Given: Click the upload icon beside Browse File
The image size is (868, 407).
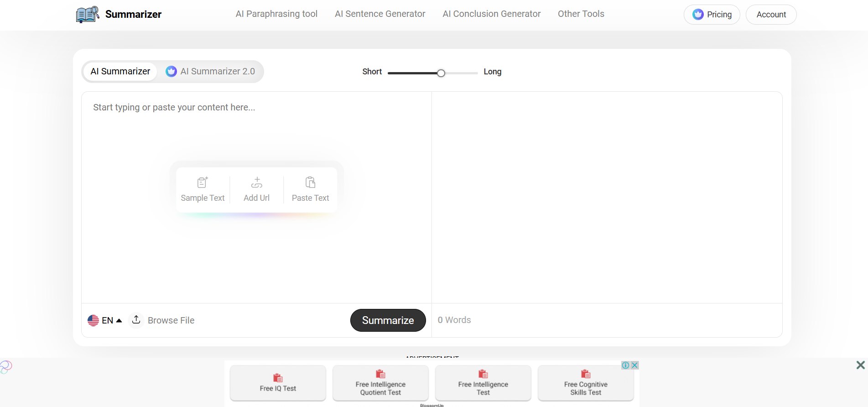Looking at the screenshot, I should coord(136,320).
